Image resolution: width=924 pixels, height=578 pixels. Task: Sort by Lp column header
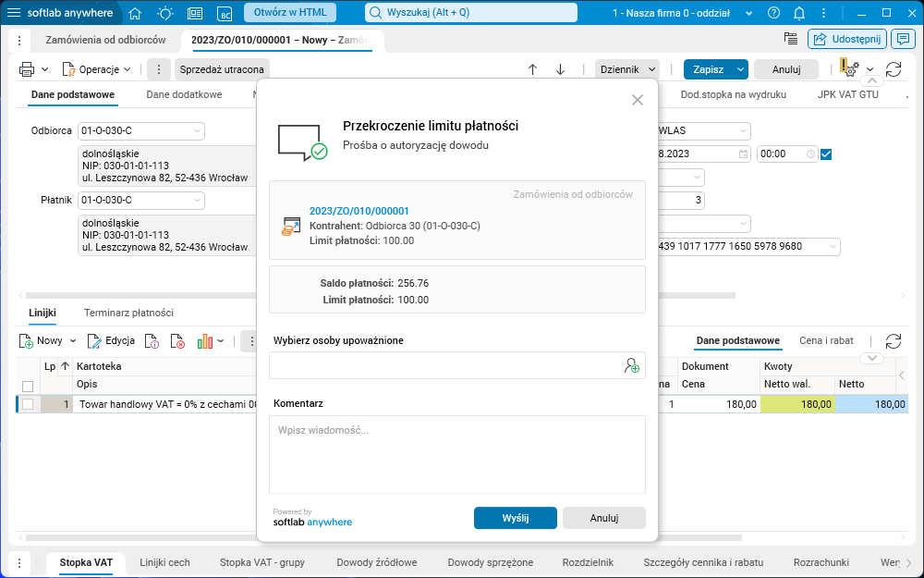(x=56, y=366)
